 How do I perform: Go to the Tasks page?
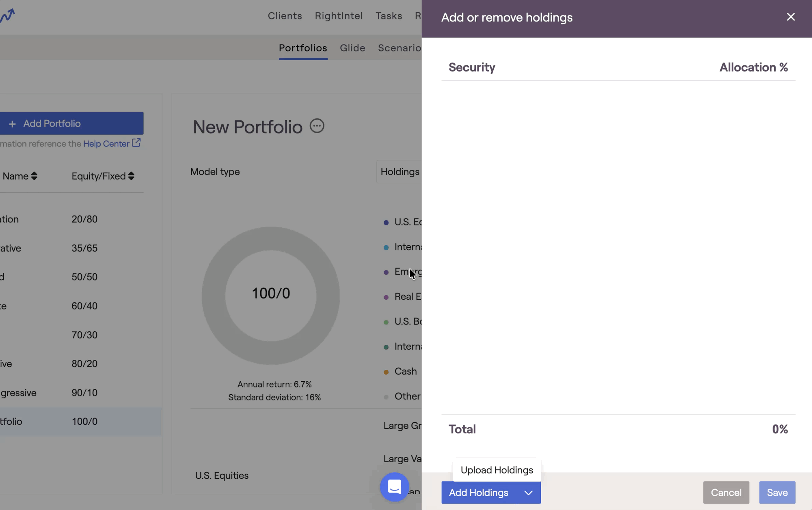click(x=389, y=16)
